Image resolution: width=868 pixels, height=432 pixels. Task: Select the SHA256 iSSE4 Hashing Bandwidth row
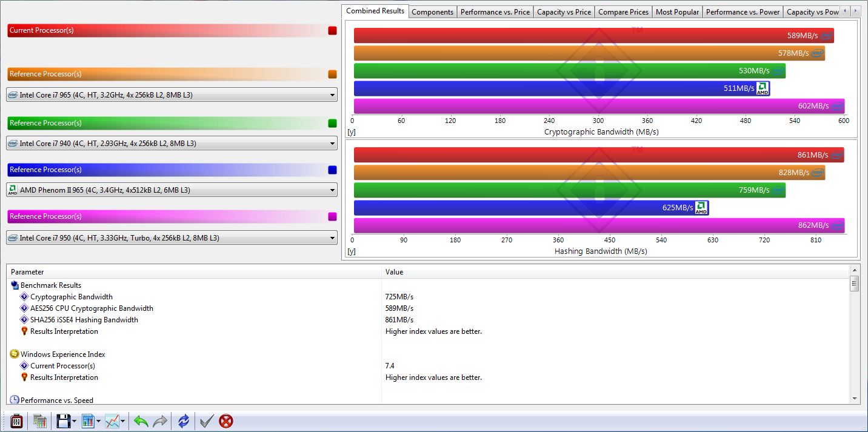84,320
